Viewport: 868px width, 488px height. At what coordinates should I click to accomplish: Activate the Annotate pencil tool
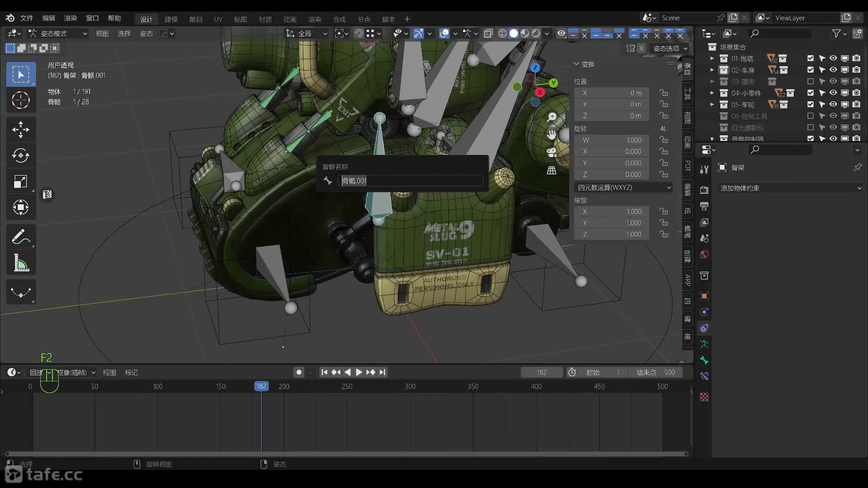tap(20, 237)
